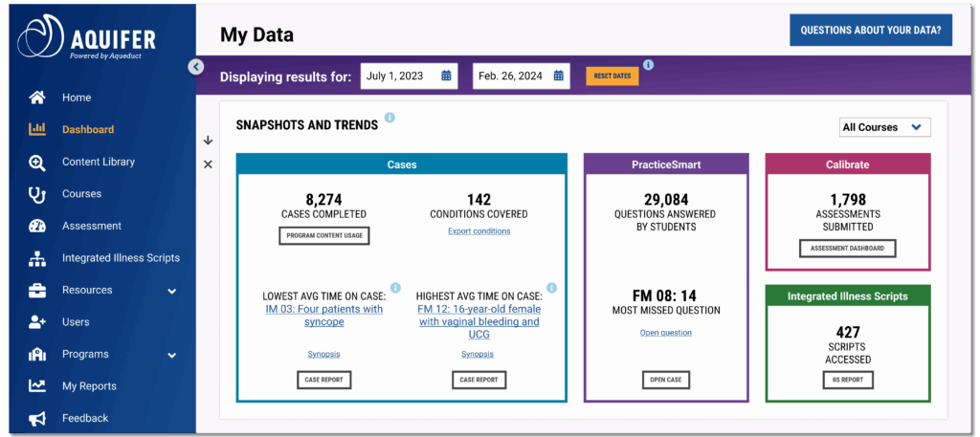Open My Reports menu item
Screen dimensions: 980x437
[89, 386]
